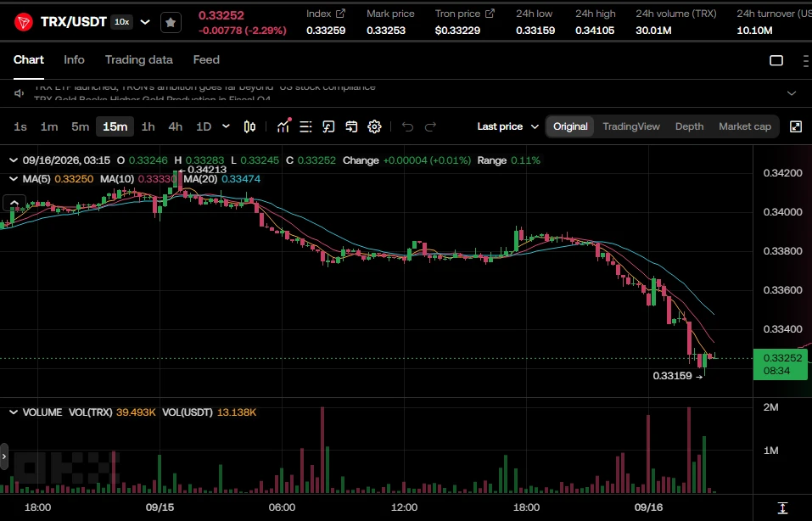The image size is (812, 521).
Task: Collapse the MA indicator legend chevron
Action: [x=14, y=179]
